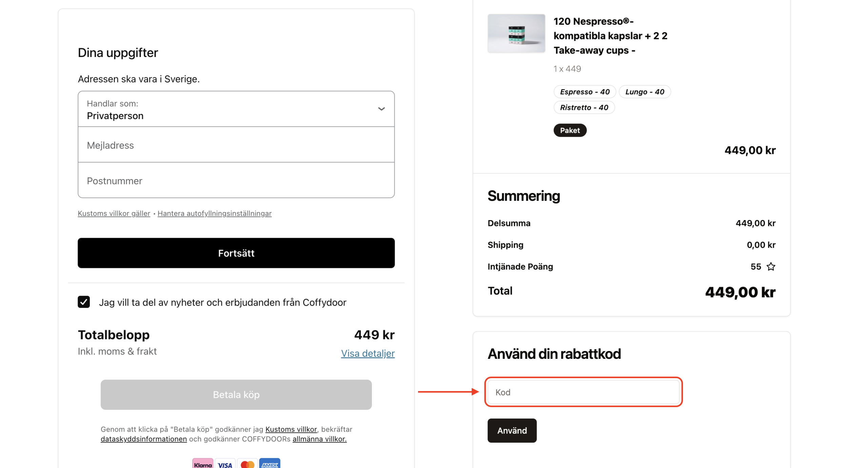
Task: Select the Lungo - 40 tag
Action: pyautogui.click(x=645, y=92)
